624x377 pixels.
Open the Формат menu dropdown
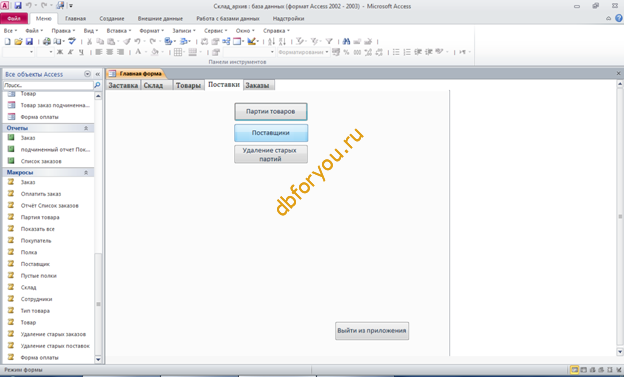pos(151,31)
